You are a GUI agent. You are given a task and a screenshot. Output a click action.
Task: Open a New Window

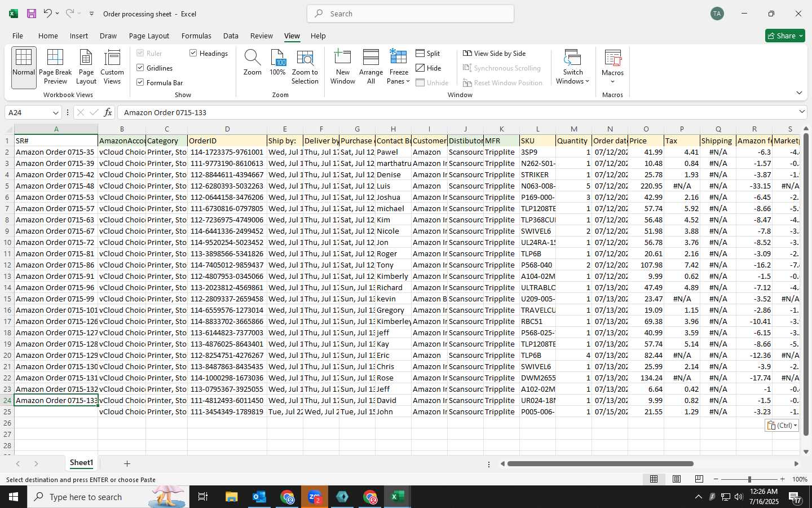[343, 67]
